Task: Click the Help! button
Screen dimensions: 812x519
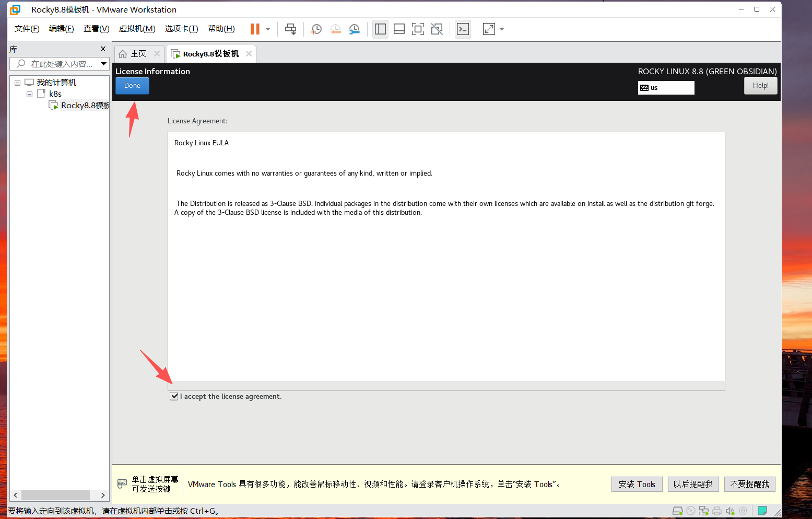Action: pos(760,86)
